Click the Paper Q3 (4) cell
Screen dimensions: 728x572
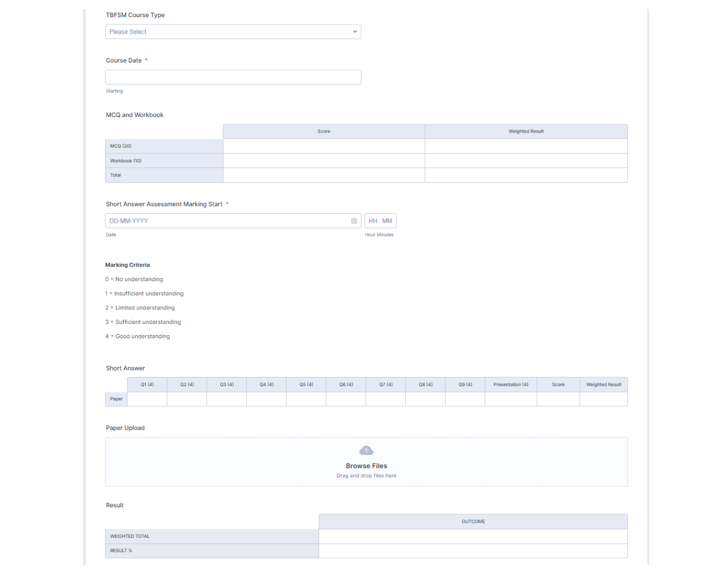(x=227, y=399)
